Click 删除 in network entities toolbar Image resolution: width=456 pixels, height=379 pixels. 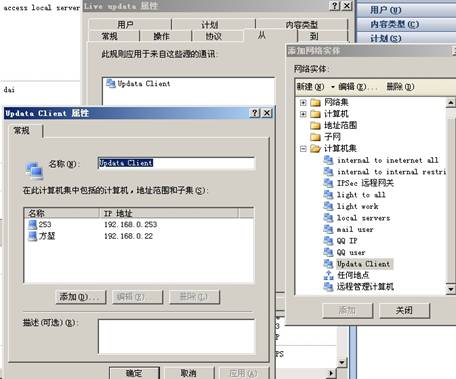tap(400, 87)
